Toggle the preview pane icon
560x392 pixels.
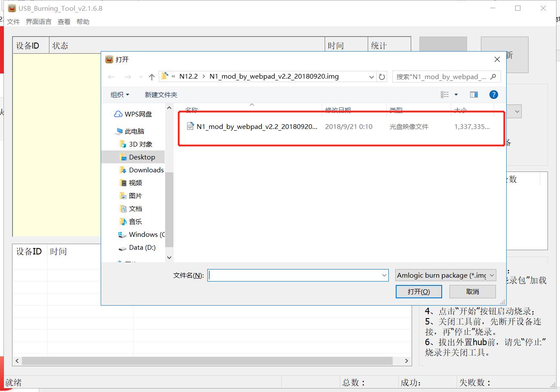(474, 95)
